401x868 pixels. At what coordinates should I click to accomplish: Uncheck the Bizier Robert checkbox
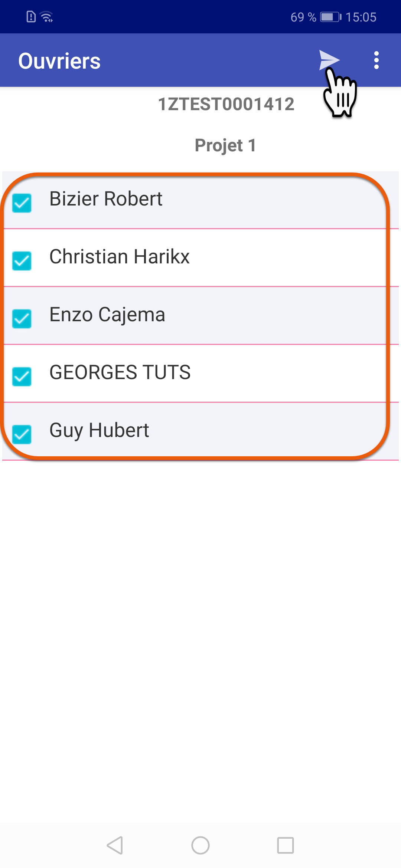point(22,203)
